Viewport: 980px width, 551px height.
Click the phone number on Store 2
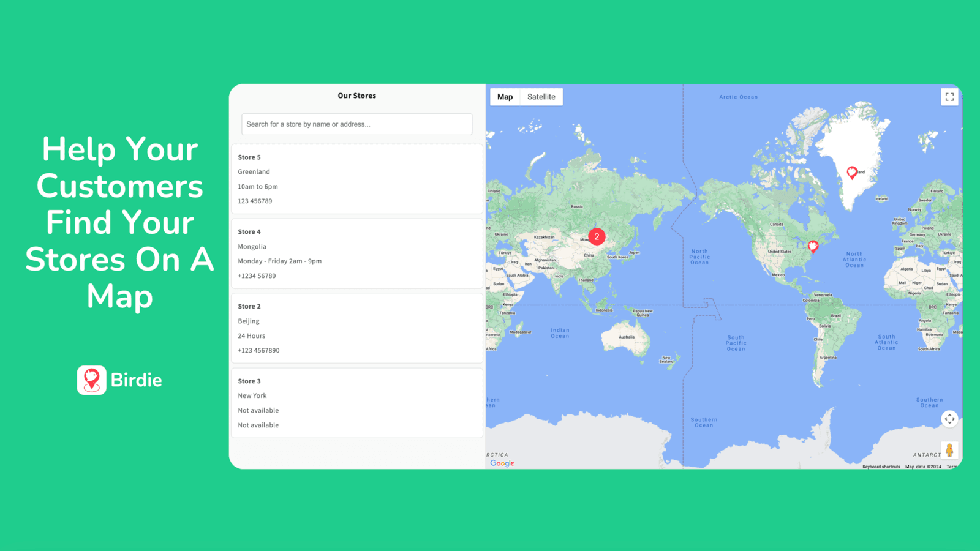coord(258,350)
